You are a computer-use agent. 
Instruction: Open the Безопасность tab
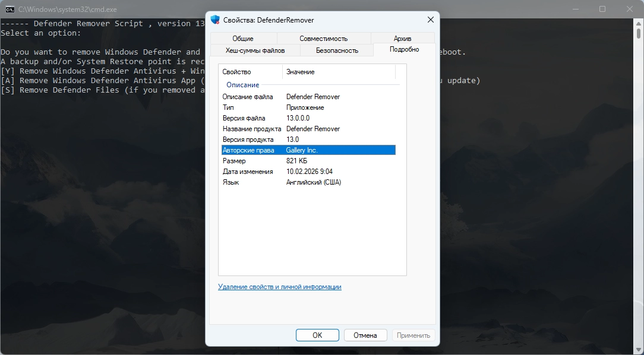[x=337, y=50]
